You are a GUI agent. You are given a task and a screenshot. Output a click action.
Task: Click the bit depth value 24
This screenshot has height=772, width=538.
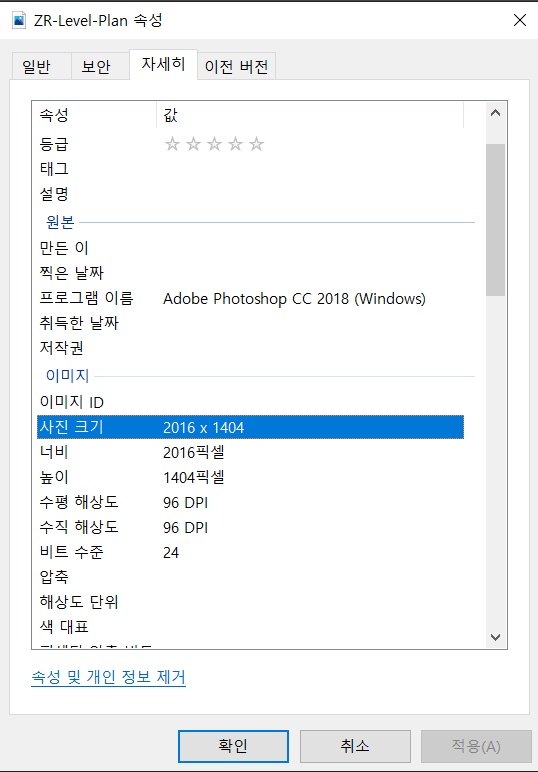tap(171, 553)
